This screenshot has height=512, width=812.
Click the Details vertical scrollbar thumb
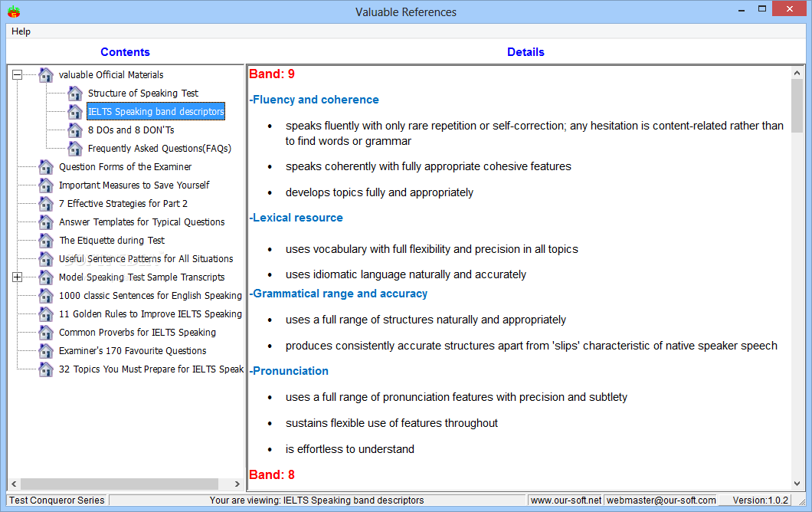point(797,106)
